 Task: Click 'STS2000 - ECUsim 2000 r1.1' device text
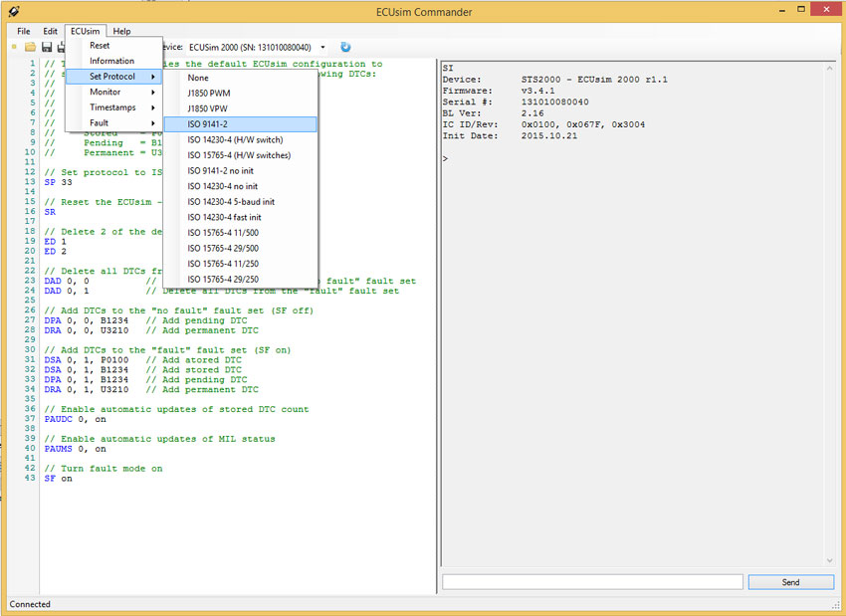click(x=594, y=80)
